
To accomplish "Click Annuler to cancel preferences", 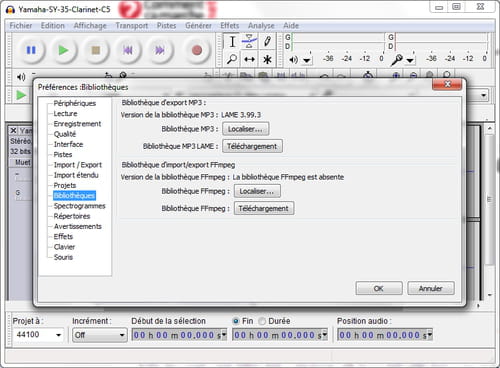I will pos(431,288).
